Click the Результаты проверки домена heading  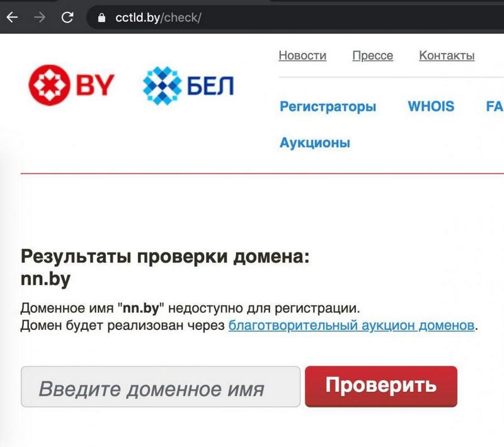tap(165, 257)
